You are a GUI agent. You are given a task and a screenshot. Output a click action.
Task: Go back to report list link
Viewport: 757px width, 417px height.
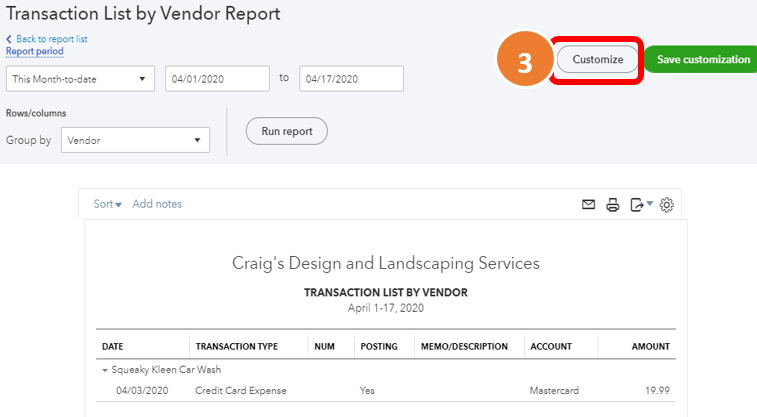pos(51,39)
